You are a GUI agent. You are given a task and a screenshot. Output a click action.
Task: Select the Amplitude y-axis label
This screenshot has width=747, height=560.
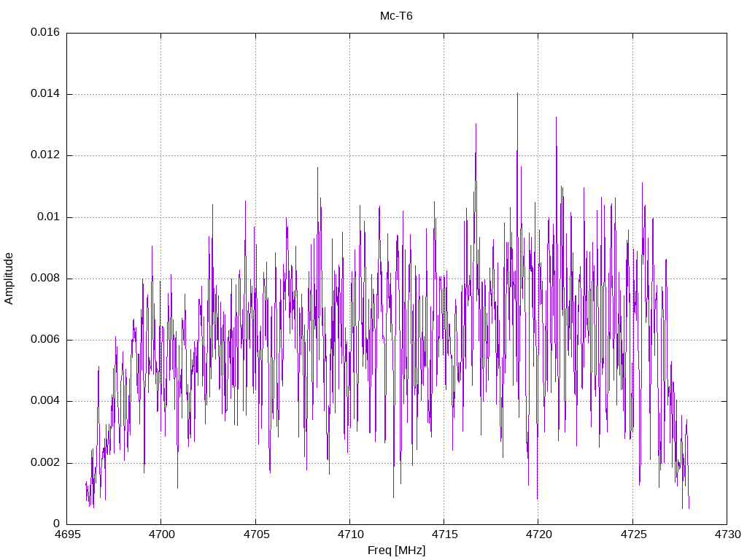(x=9, y=279)
